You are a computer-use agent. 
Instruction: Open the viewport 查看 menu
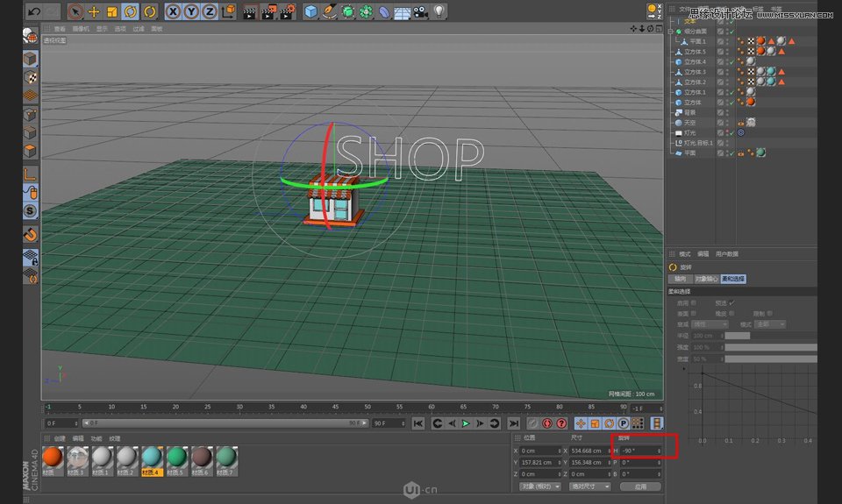click(x=59, y=29)
